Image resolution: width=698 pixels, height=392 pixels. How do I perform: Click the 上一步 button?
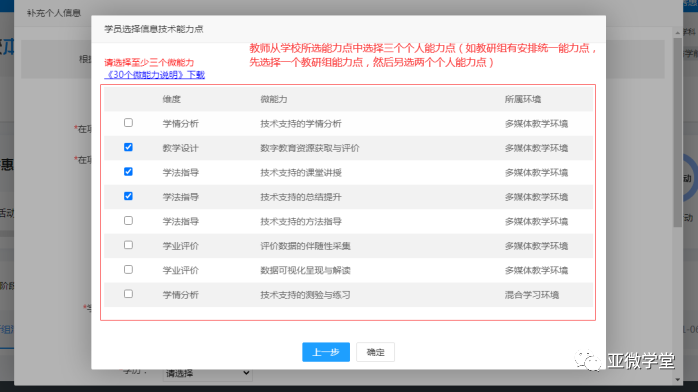[326, 352]
